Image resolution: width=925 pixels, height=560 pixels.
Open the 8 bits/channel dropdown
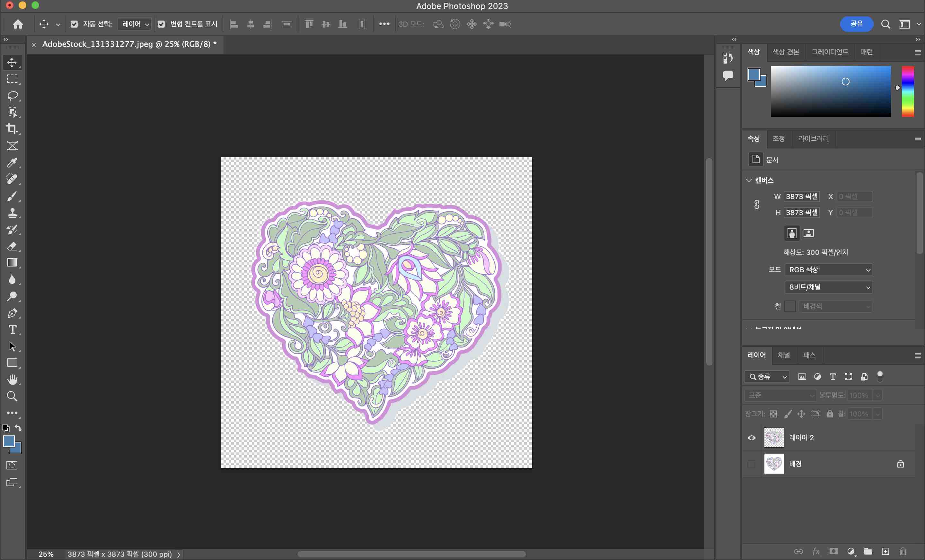tap(829, 287)
